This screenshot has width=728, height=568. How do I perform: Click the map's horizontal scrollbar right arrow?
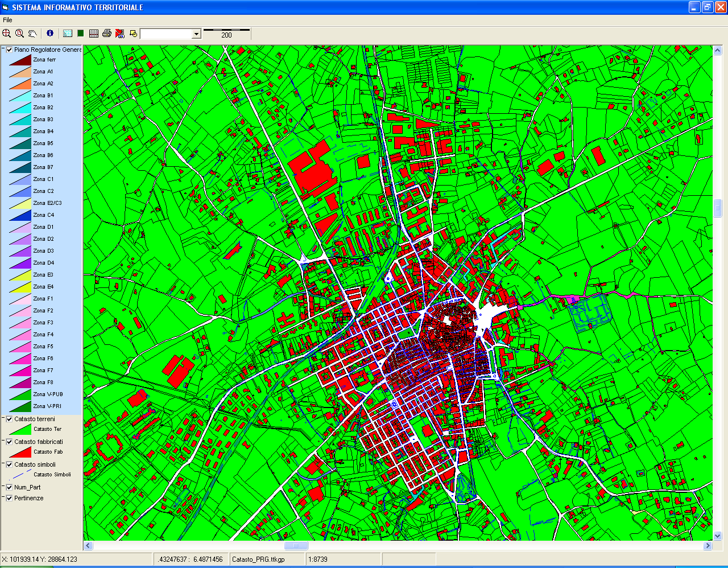click(708, 545)
